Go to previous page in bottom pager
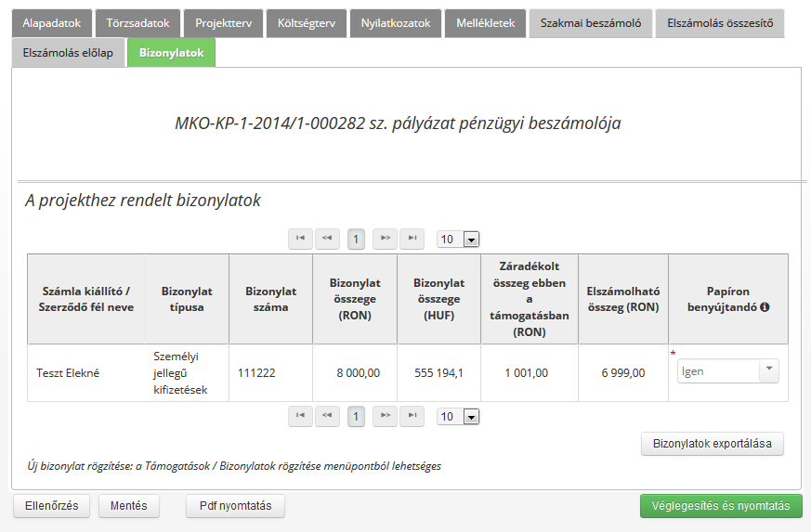The width and height of the screenshot is (811, 532). [327, 416]
